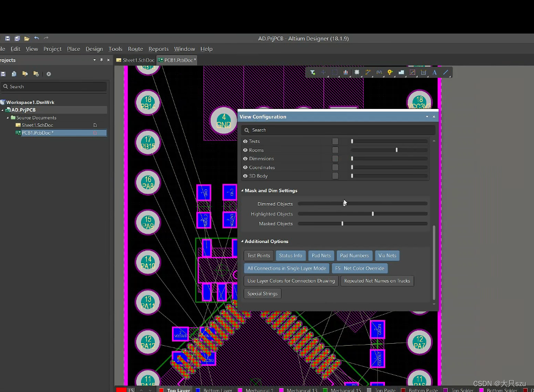
Task: Click the Save All icon in the title bar
Action: click(17, 38)
